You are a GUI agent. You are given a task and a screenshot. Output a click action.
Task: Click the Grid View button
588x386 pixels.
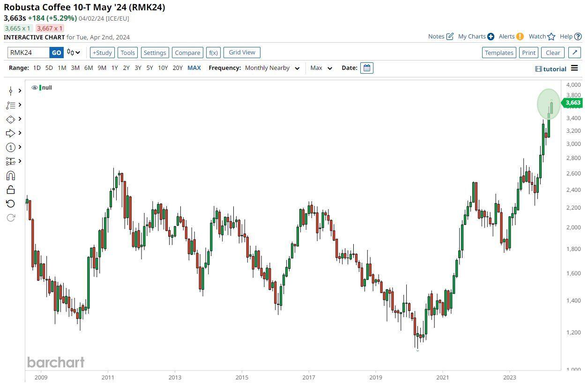click(x=242, y=53)
